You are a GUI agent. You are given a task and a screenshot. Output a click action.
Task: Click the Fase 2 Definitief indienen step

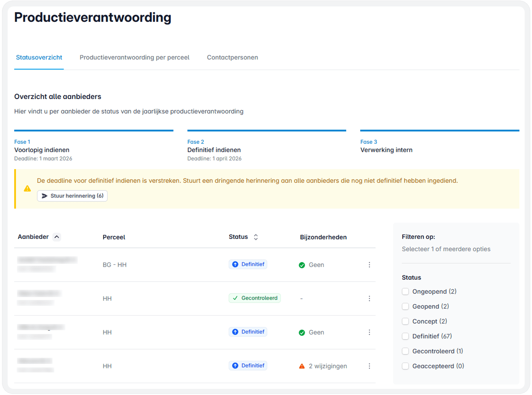point(267,146)
